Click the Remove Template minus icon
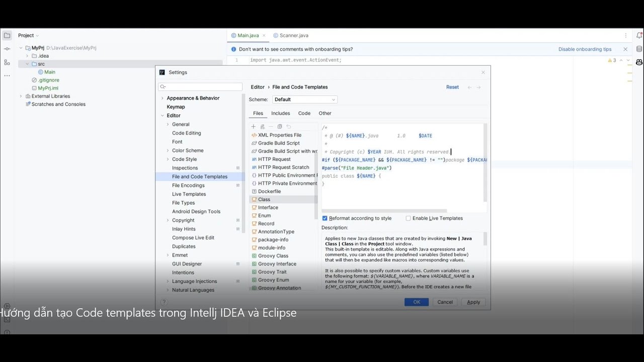This screenshot has height=362, width=644. [x=271, y=127]
